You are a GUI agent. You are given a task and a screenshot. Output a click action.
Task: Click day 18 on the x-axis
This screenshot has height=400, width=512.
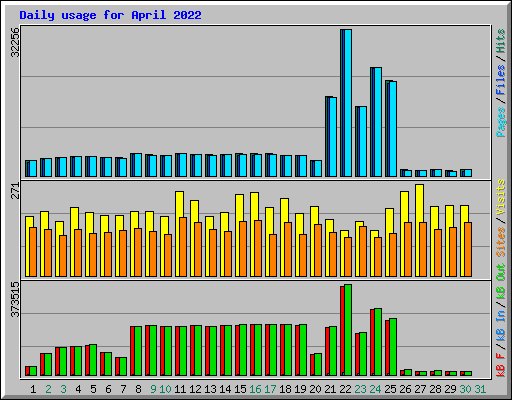click(285, 389)
